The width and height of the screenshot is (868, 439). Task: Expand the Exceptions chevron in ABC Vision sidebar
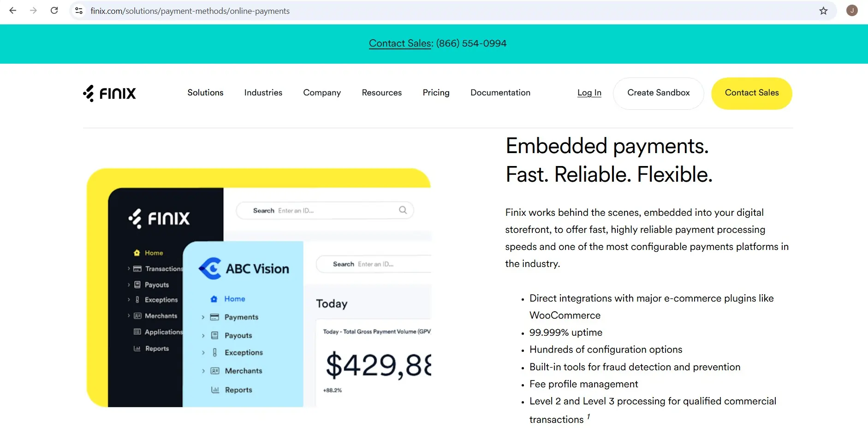click(203, 353)
